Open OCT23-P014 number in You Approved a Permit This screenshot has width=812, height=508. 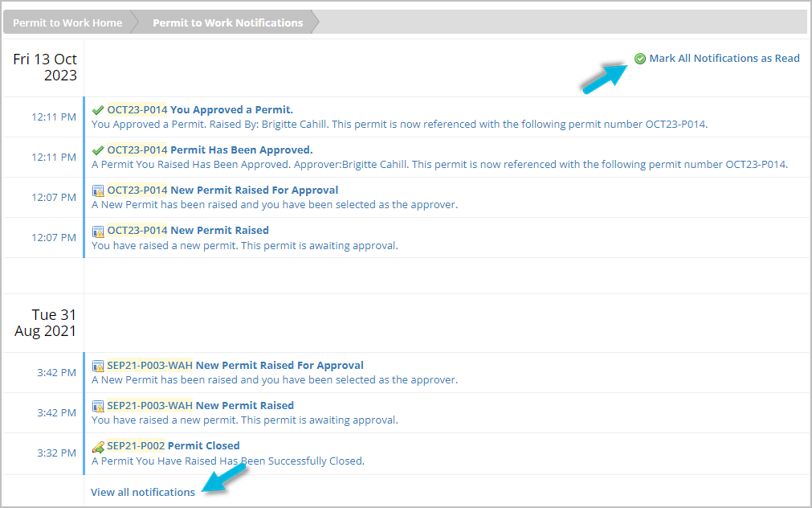point(137,109)
